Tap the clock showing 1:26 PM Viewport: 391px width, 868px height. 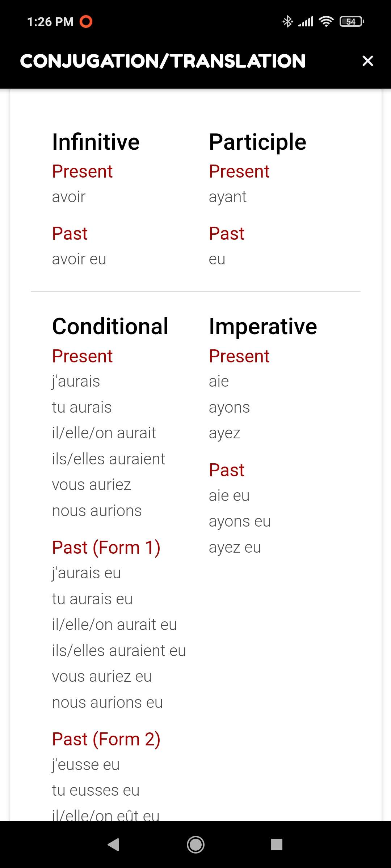click(x=50, y=22)
